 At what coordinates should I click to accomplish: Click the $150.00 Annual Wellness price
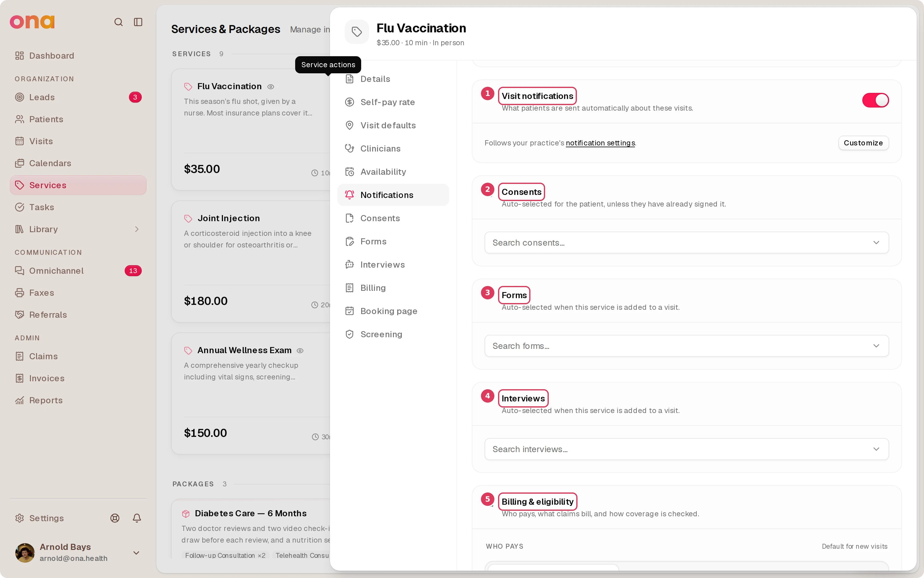tap(205, 433)
